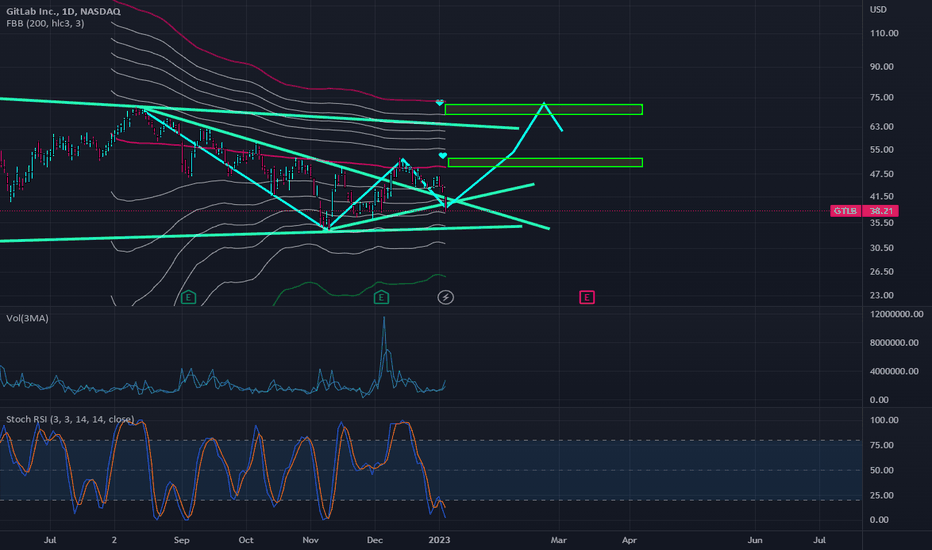
Task: Click the 38.21 current price label
Action: (x=881, y=211)
